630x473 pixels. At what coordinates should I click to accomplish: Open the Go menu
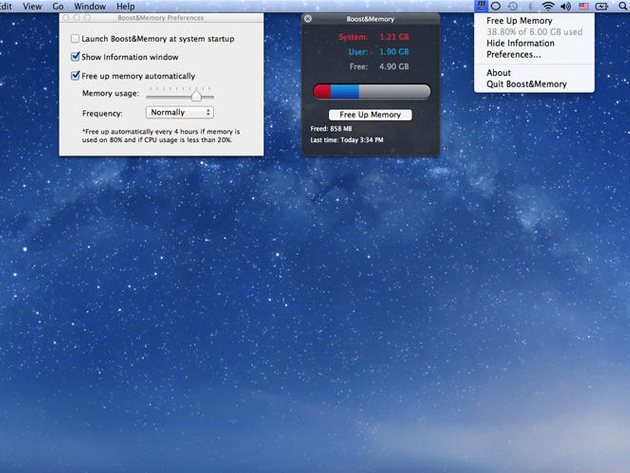coord(58,6)
